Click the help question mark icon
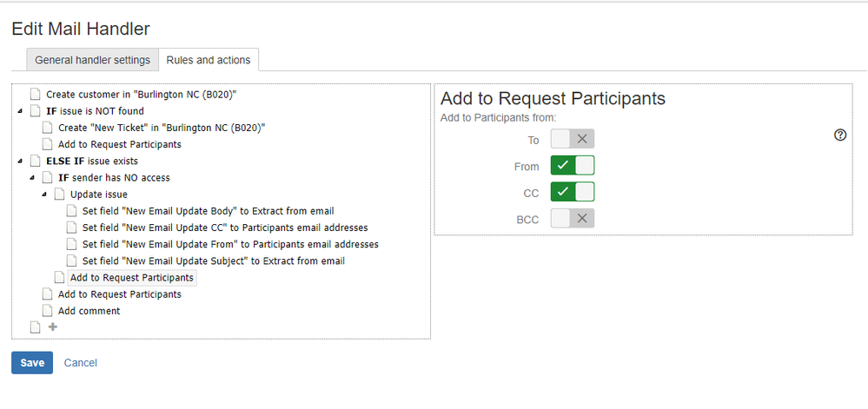Screen dimensions: 868x409 tap(840, 135)
